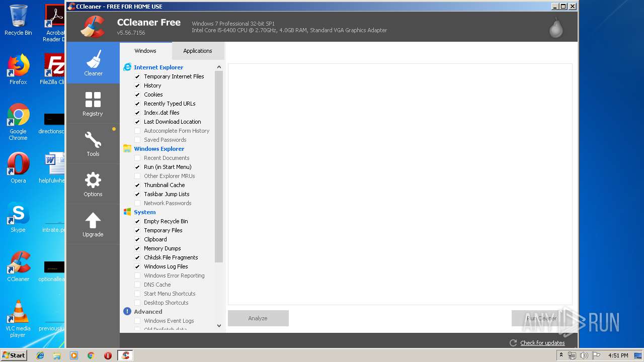This screenshot has width=644, height=362.
Task: Enable Network Passwords checkbox
Action: tap(137, 203)
